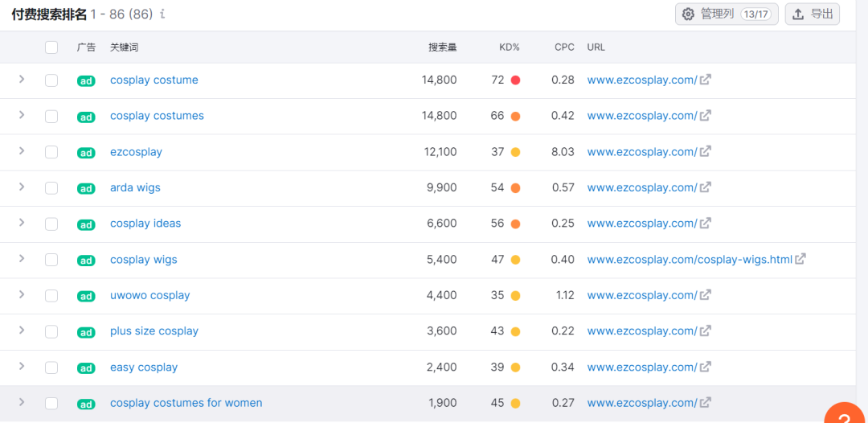Click the info icon beside 付费搜索排名 title
Viewport: 868px width, 423px height.
coord(163,14)
